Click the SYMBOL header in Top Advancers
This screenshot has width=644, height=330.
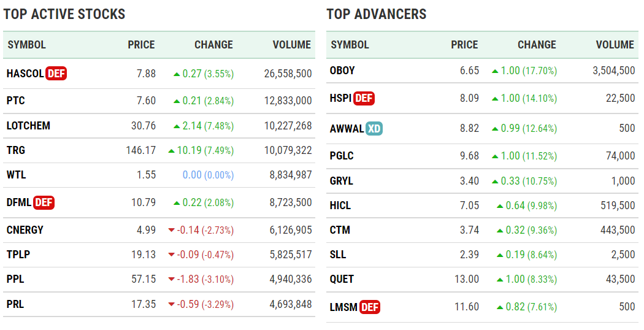tap(350, 45)
